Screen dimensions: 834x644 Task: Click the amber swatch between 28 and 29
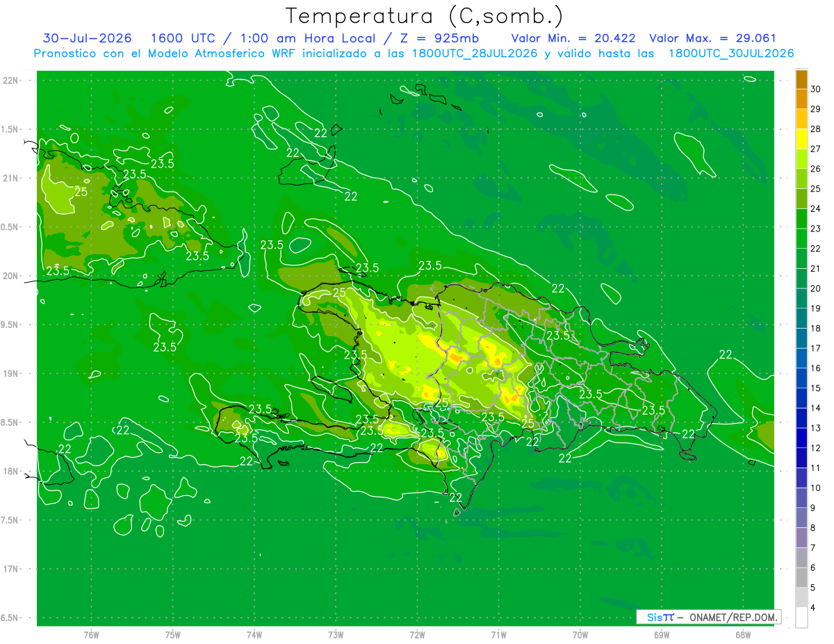[x=801, y=119]
